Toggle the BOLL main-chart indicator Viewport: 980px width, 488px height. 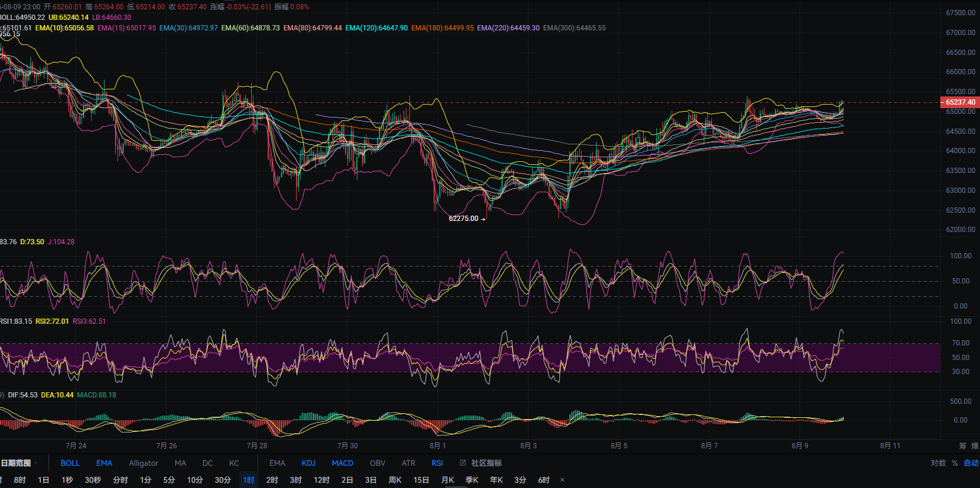pos(70,463)
